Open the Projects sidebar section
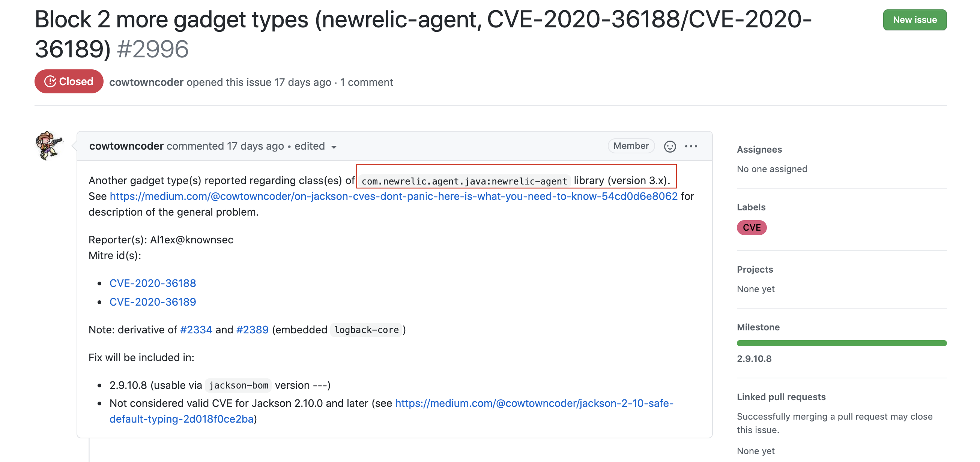Screen dimensions: 980x462 point(755,270)
